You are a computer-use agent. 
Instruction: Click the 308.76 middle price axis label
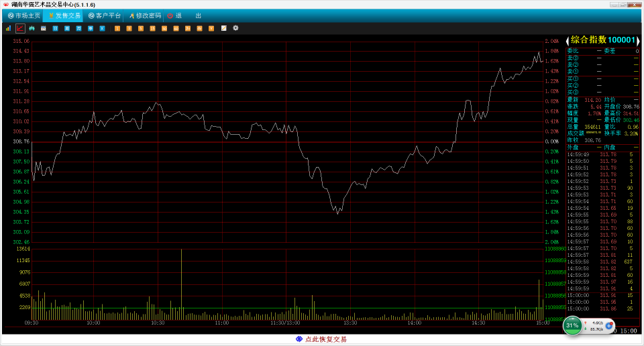tap(21, 141)
